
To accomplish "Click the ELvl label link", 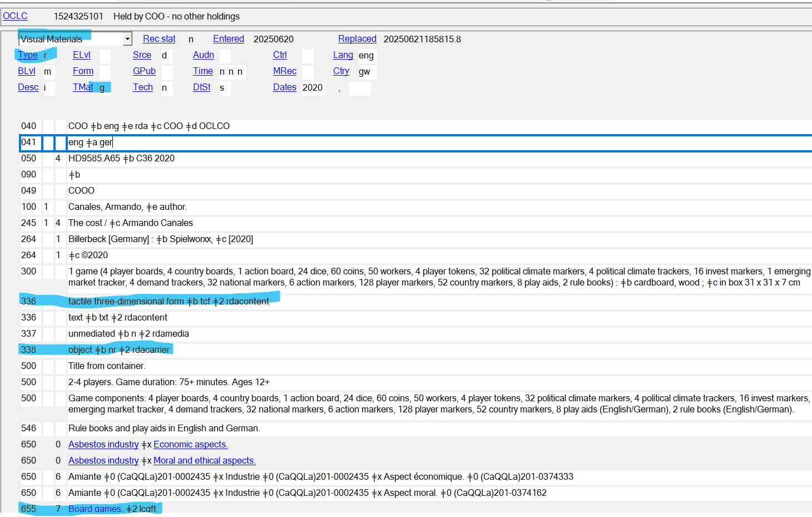I will [x=82, y=55].
